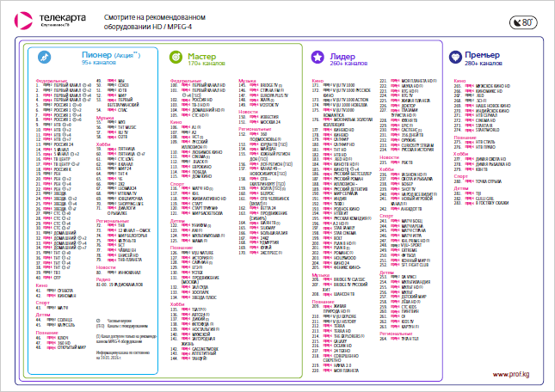
Task: Select channel 262 KIDS TV
Action: coord(397,322)
